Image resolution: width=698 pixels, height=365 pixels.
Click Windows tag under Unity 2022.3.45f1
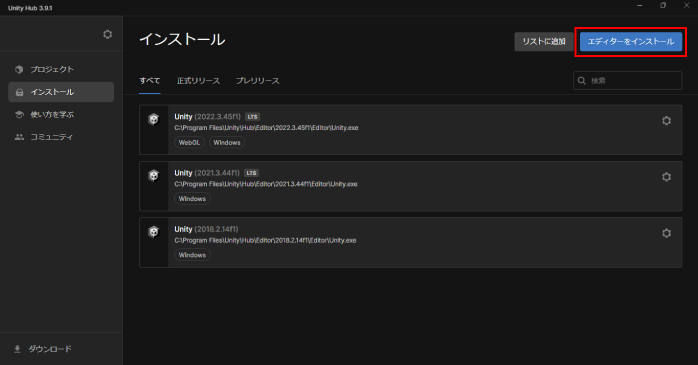227,142
